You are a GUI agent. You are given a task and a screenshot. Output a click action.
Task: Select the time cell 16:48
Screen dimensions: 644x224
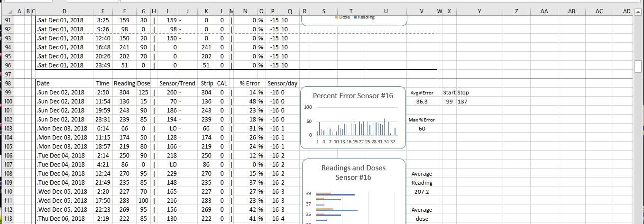[103, 47]
